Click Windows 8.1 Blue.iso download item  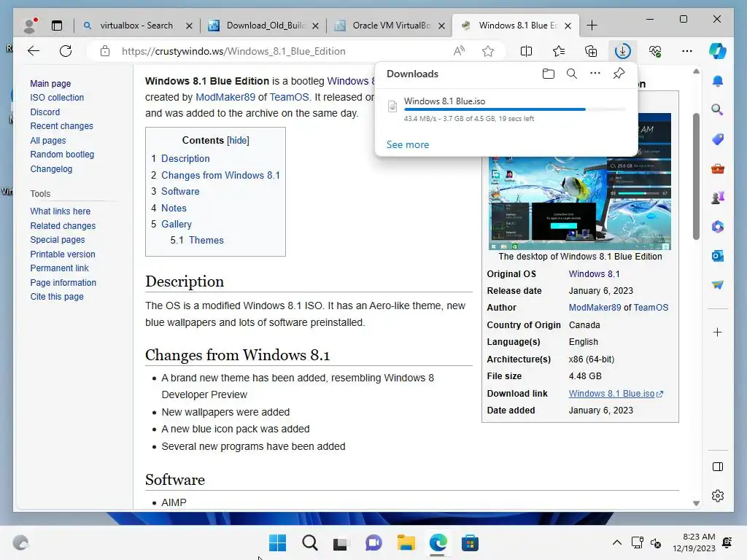coord(444,101)
